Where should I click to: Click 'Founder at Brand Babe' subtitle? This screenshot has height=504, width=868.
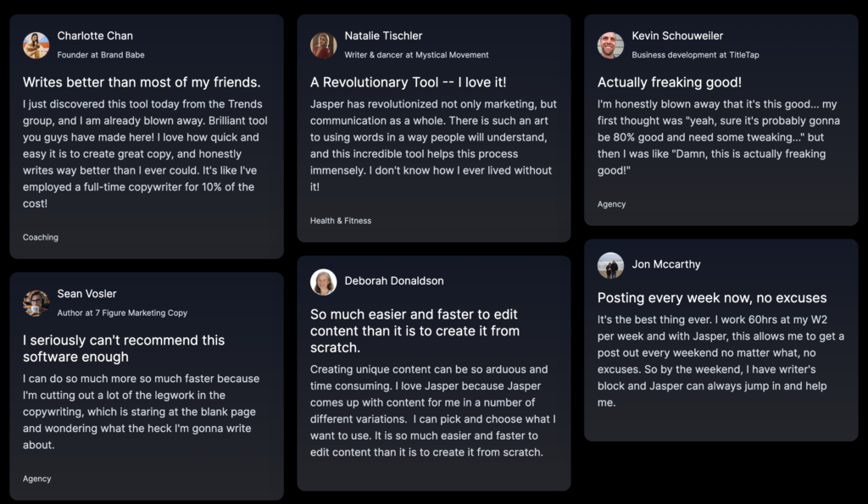(x=101, y=55)
